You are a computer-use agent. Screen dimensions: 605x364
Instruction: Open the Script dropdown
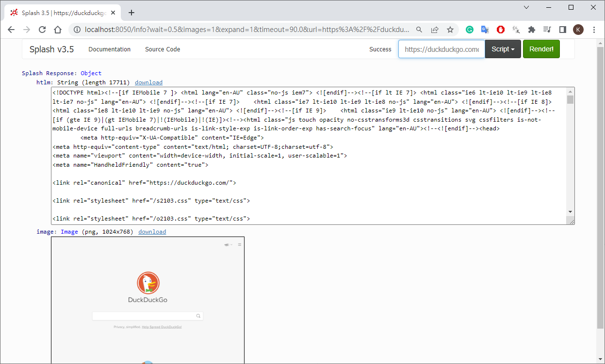pos(503,49)
